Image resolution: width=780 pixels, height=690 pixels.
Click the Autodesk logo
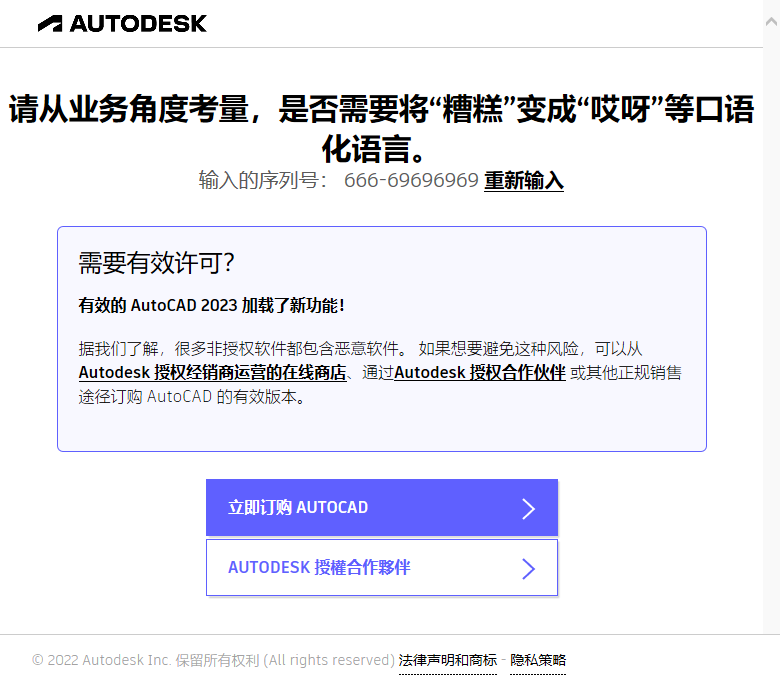coord(122,23)
